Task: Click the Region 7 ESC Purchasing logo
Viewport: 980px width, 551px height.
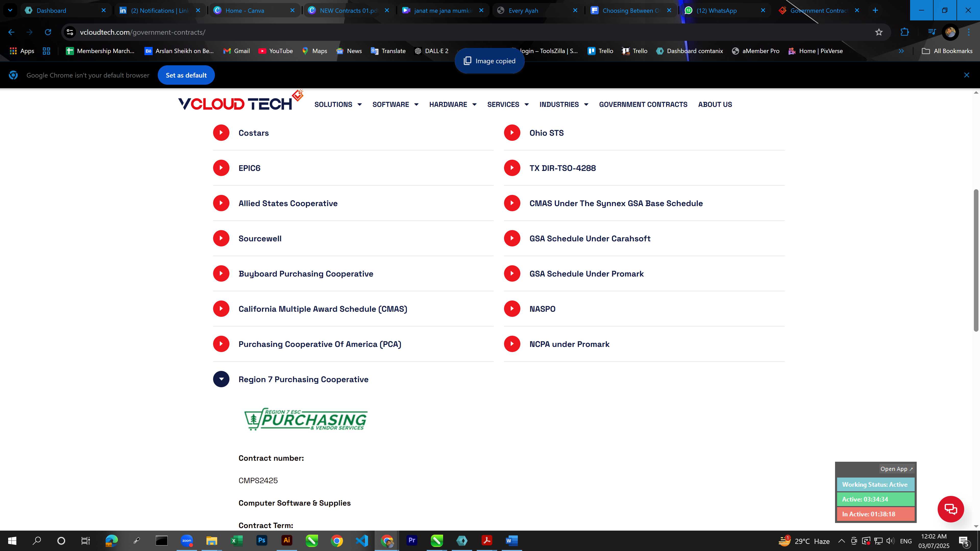Action: 305,419
